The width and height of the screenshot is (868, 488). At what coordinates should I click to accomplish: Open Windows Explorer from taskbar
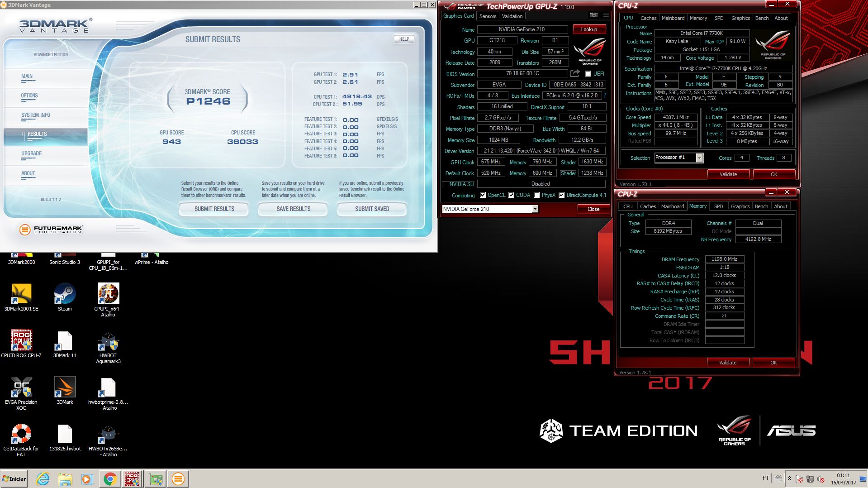click(65, 479)
